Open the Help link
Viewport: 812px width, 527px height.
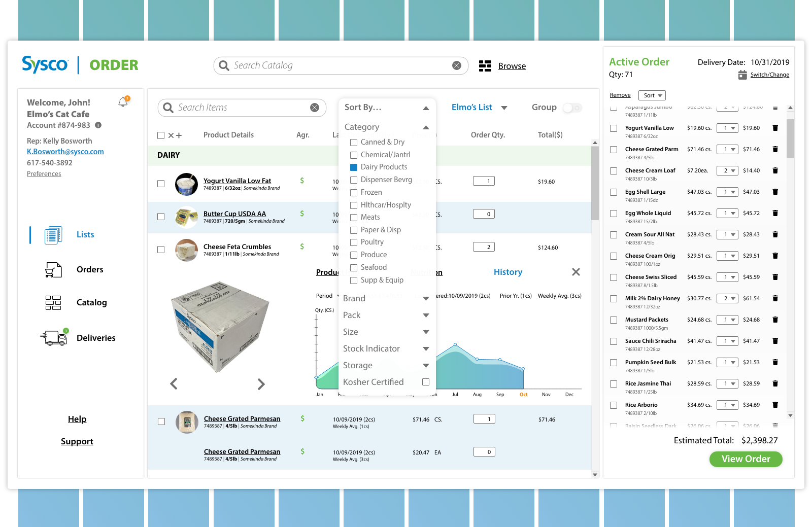(77, 419)
